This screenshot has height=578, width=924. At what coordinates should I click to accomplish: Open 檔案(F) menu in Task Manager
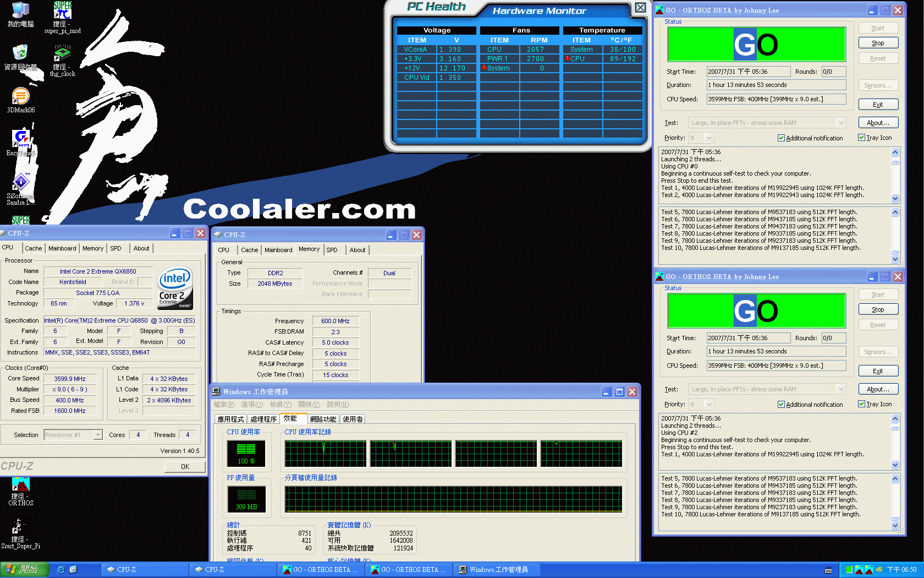click(223, 405)
